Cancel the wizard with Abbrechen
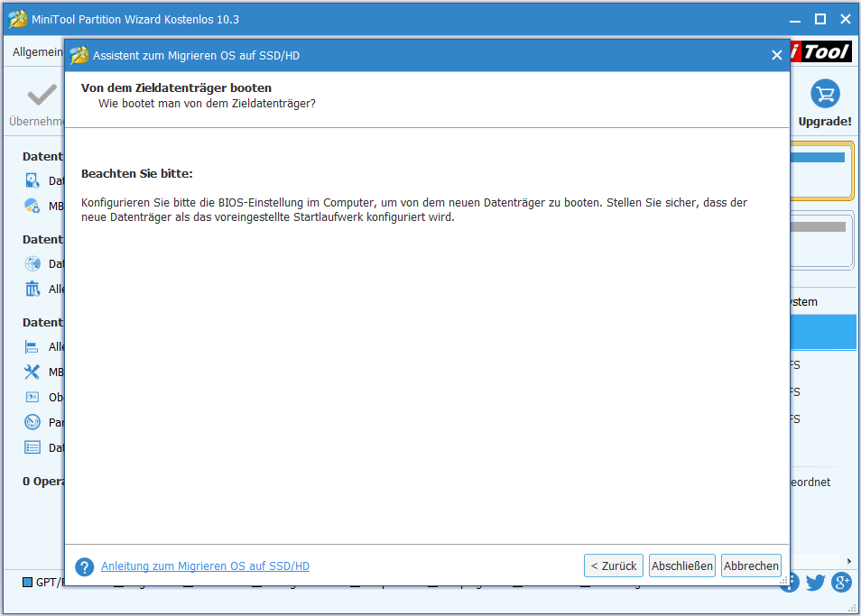Viewport: 861px width, 616px height. pos(751,565)
